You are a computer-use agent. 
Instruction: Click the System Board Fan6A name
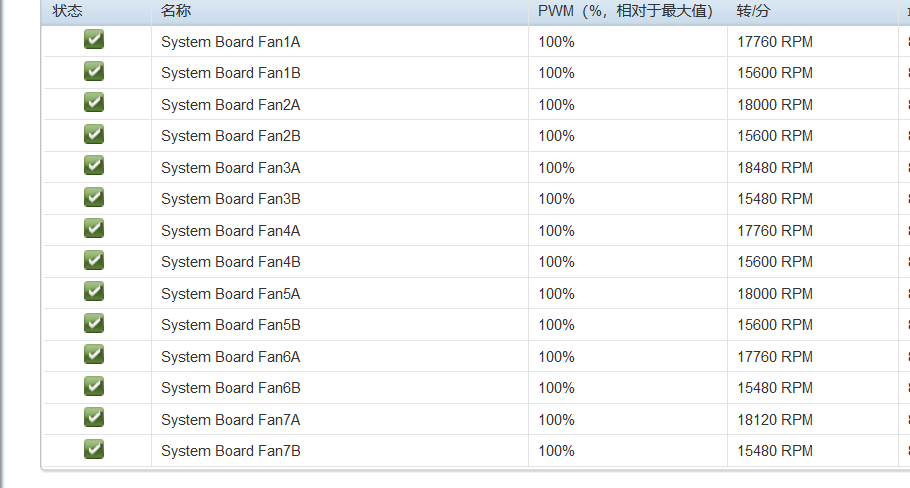231,357
